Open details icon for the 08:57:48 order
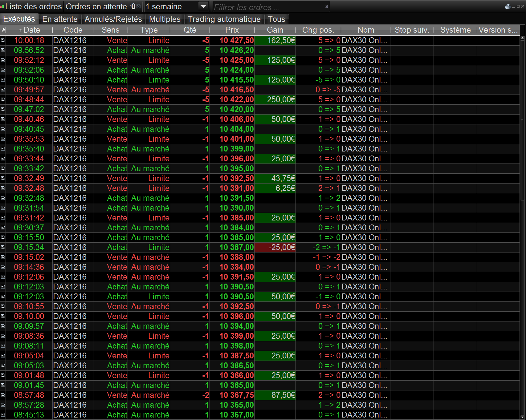This screenshot has width=526, height=420. (x=3, y=395)
